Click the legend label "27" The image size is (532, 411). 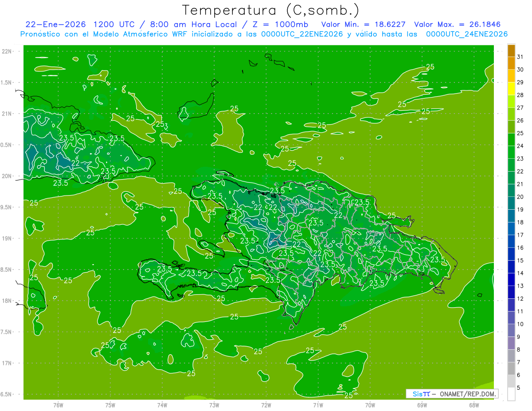coord(520,108)
